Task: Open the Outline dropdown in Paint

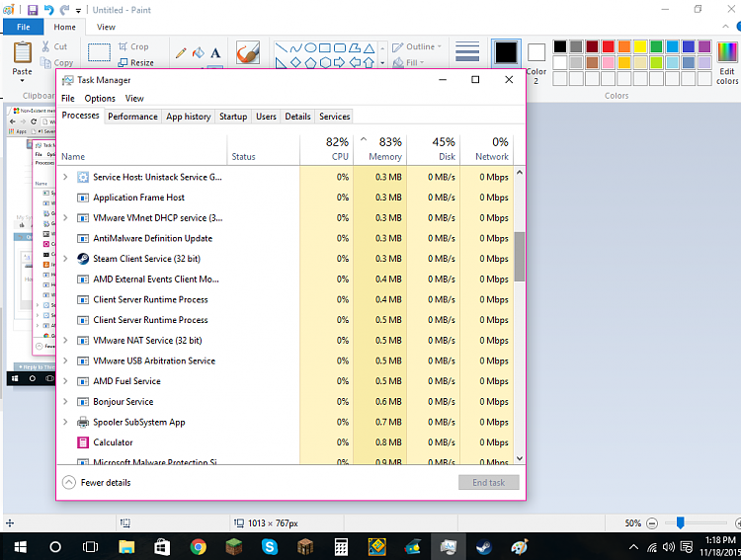Action: 417,46
